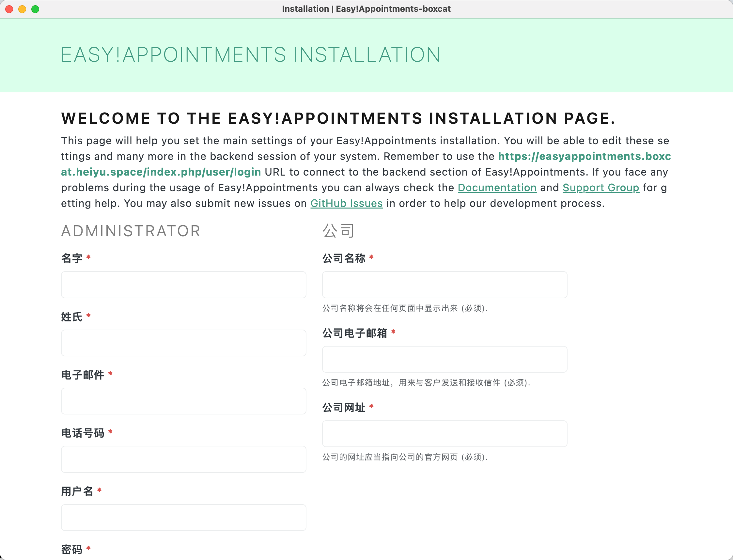Image resolution: width=733 pixels, height=560 pixels.
Task: Minimize the window using the yellow button
Action: pos(22,9)
